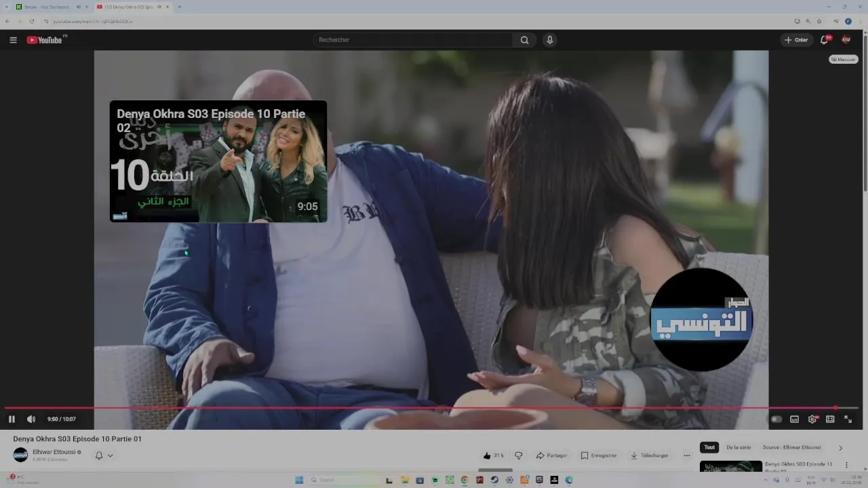Screen dimensions: 868x488
Task: Open the Elhiwar Ettounsi channel avatar
Action: point(20,455)
